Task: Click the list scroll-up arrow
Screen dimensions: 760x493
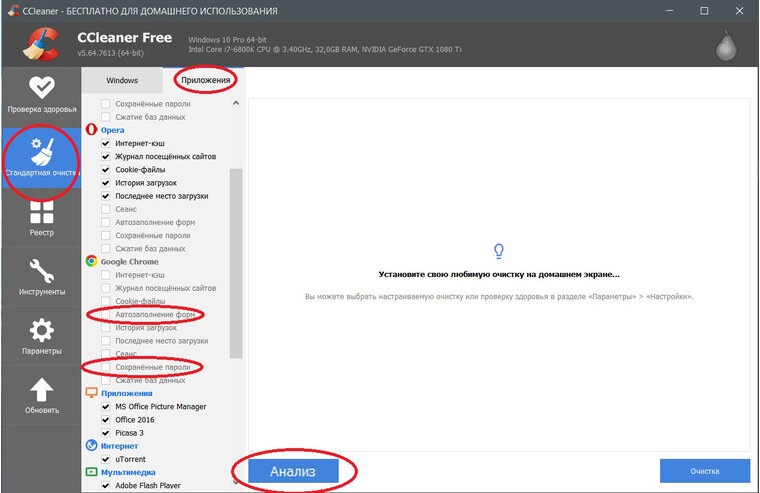Action: tap(236, 103)
